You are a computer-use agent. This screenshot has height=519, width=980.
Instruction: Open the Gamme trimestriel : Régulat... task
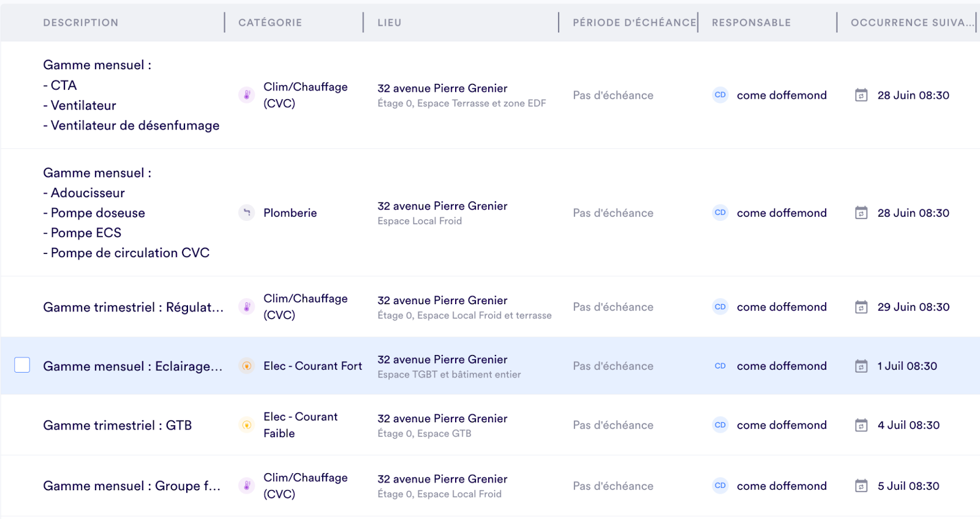[x=133, y=307]
